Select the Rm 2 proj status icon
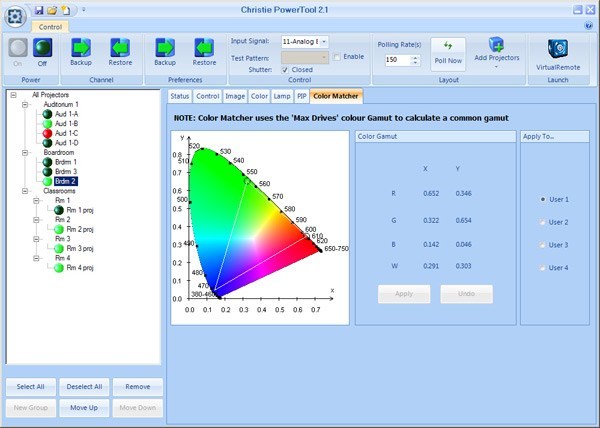 click(59, 229)
